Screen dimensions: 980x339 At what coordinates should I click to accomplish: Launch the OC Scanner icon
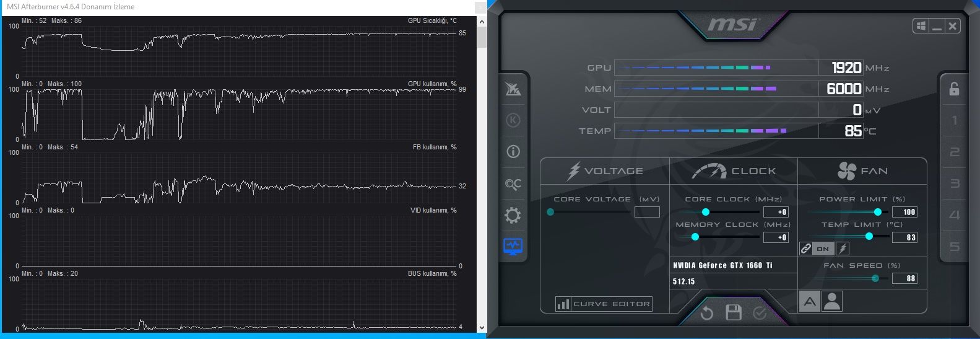tap(513, 184)
